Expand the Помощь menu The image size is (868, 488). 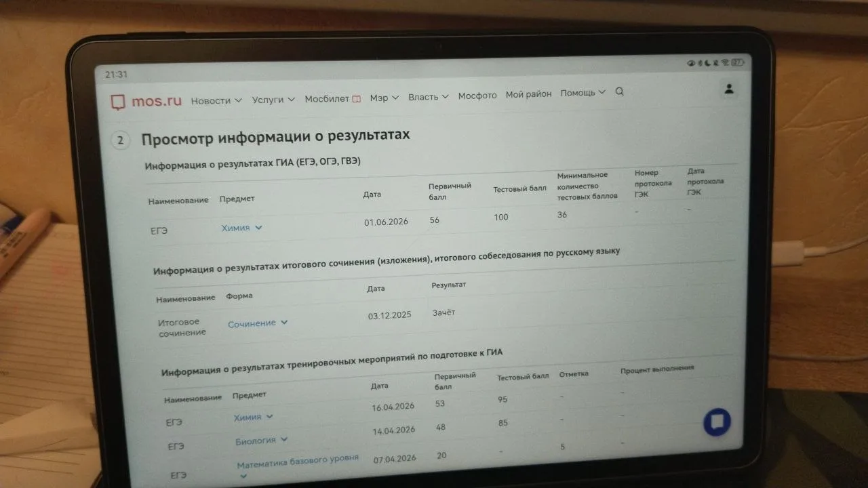[583, 93]
